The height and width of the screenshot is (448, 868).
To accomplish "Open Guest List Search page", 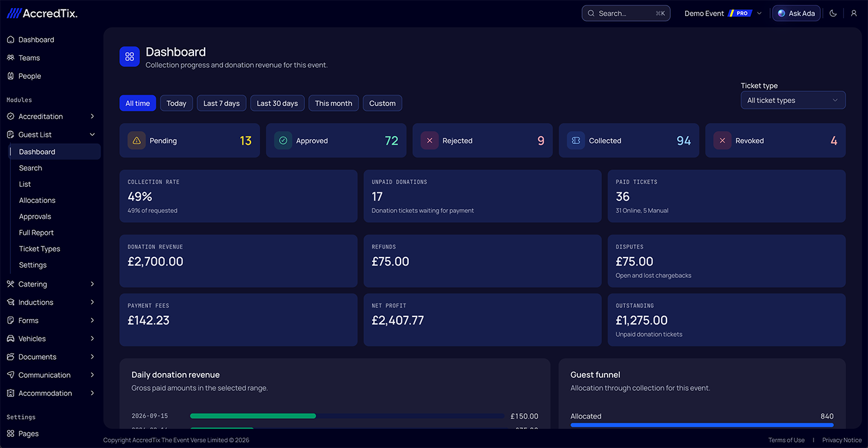I will click(x=30, y=168).
